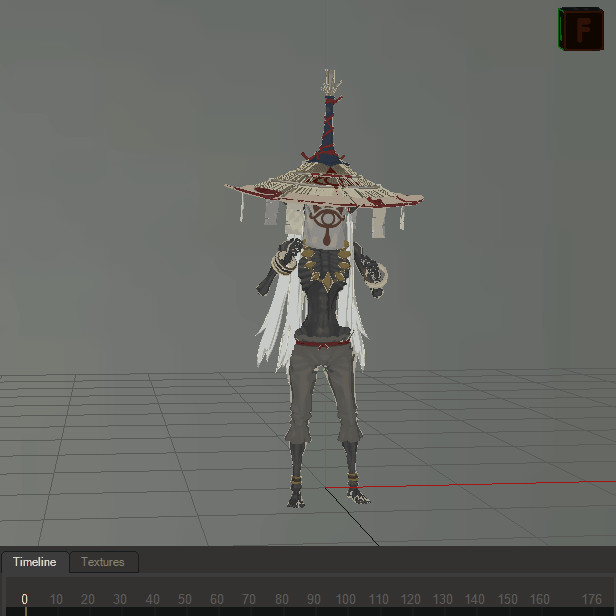Click the playhead at frame 0

[x=25, y=601]
